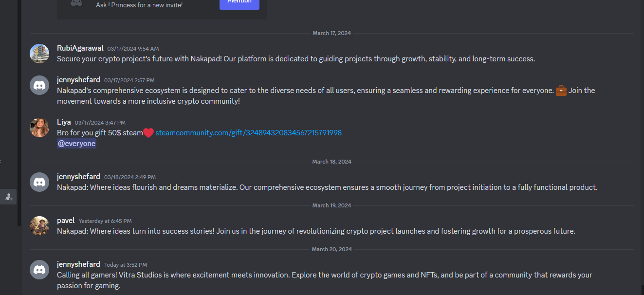Click pavel's avatar image

coord(39,226)
